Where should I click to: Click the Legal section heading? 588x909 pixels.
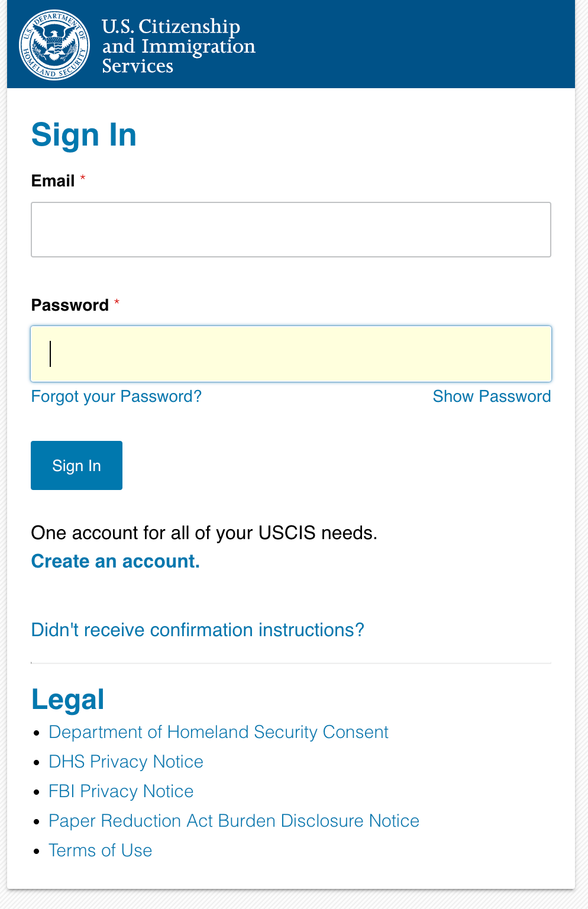point(68,700)
